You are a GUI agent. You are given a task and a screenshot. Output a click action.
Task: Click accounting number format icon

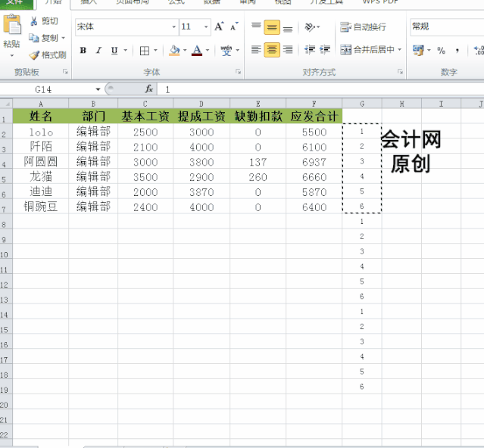pyautogui.click(x=419, y=50)
